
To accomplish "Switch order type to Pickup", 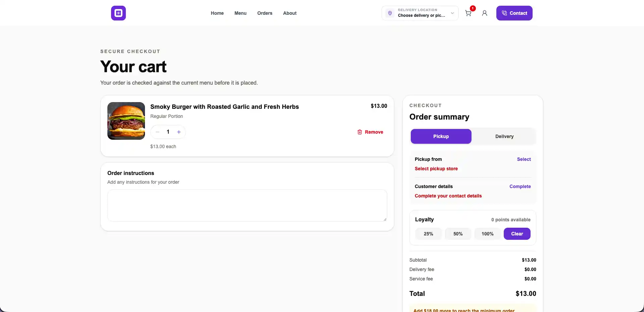I will point(441,136).
